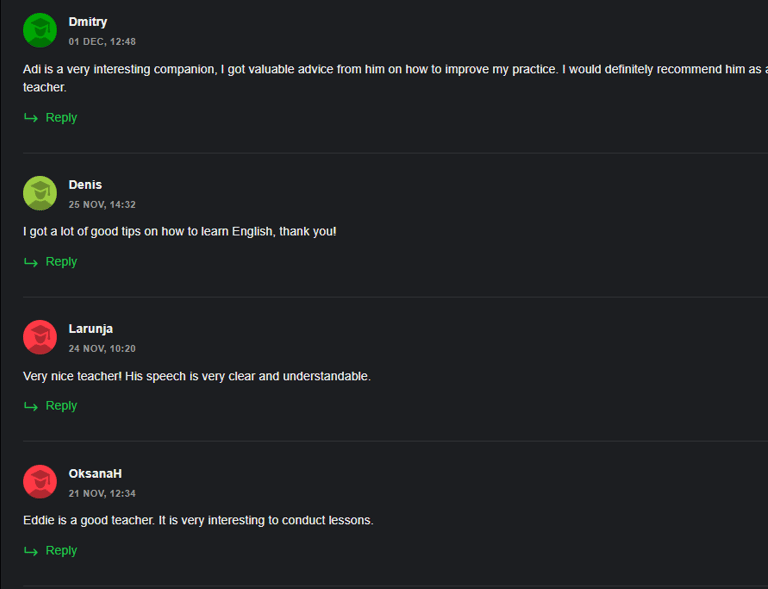Click the 01 DEC, 12:48 timestamp

[x=102, y=42]
